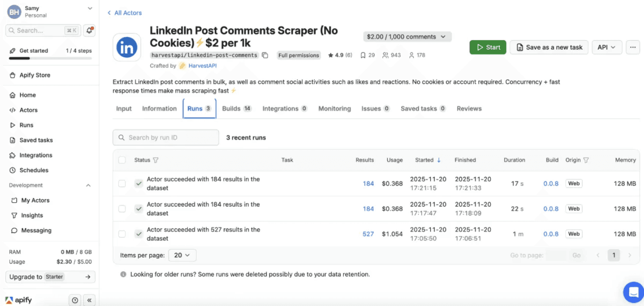
Task: Switch to the Monitoring tab
Action: 334,109
